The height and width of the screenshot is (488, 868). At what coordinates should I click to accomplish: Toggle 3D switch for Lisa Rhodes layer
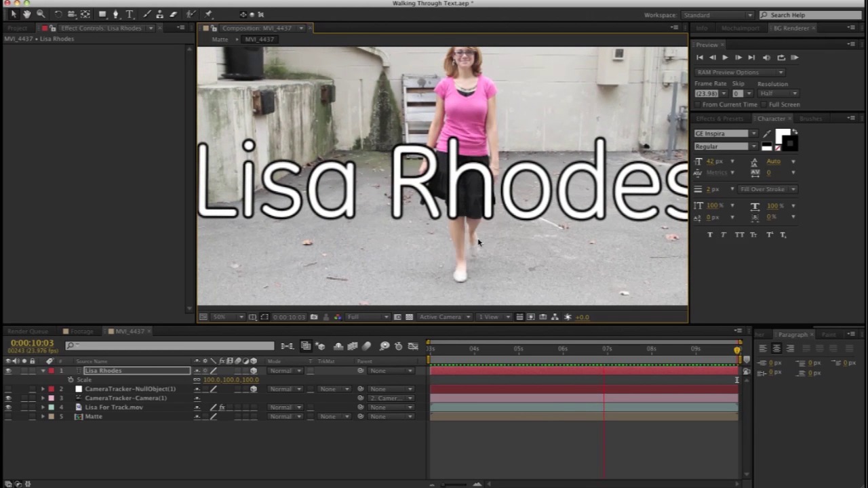click(254, 371)
